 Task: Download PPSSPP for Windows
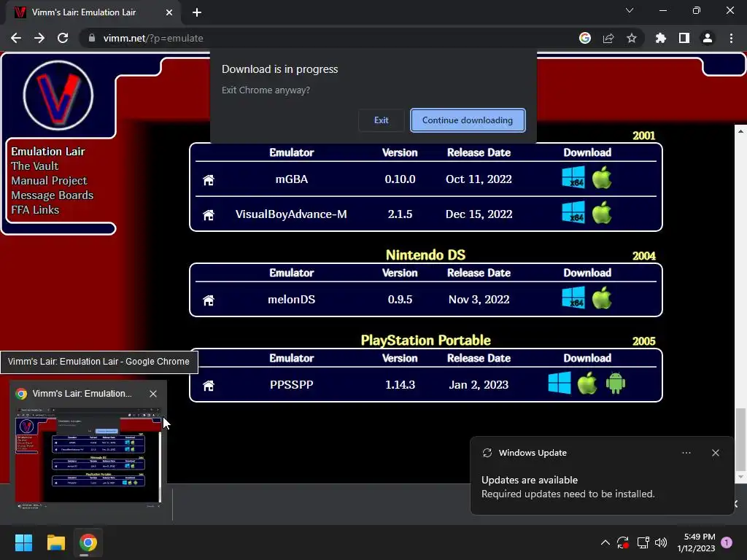tap(560, 383)
